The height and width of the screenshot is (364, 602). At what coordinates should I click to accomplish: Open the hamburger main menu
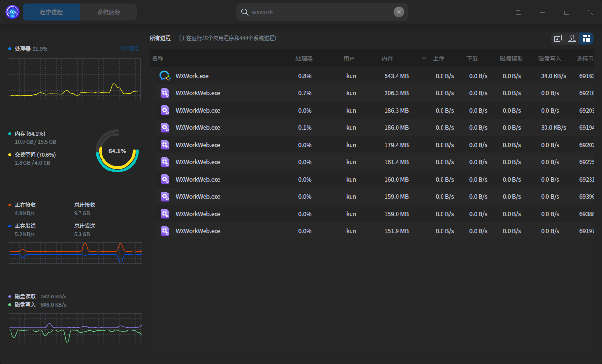coord(519,12)
